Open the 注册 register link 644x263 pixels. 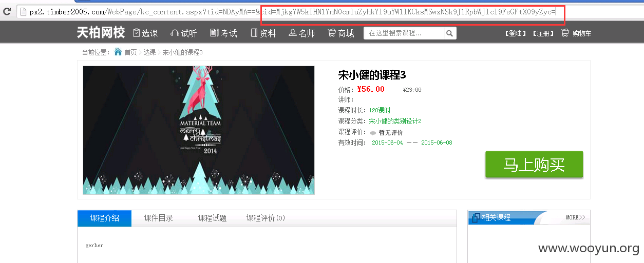[543, 33]
